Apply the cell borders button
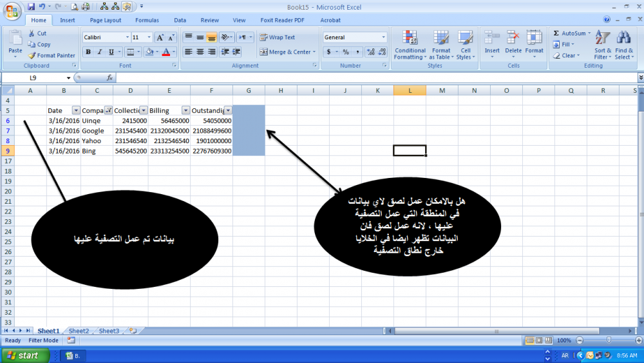The width and height of the screenshot is (644, 363). click(130, 52)
